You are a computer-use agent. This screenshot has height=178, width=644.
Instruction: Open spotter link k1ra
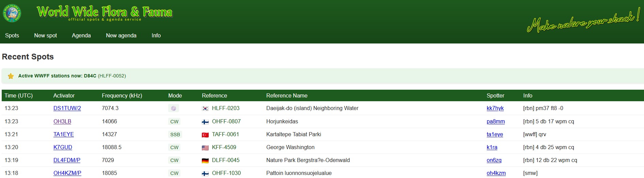click(492, 147)
